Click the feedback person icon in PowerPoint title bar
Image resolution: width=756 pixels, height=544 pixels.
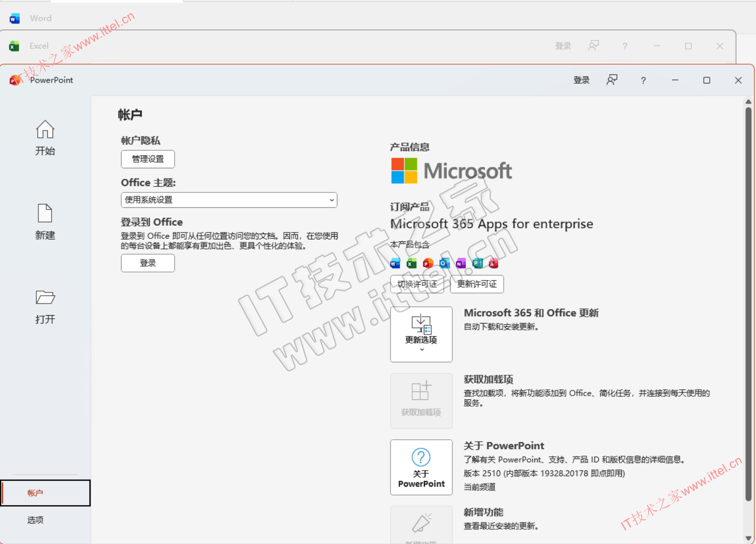tap(612, 80)
